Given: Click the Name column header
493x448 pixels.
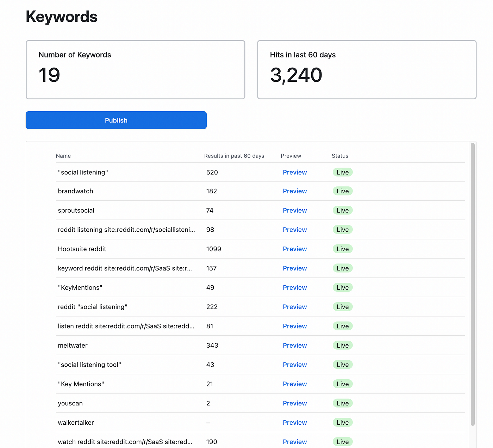Looking at the screenshot, I should [63, 156].
